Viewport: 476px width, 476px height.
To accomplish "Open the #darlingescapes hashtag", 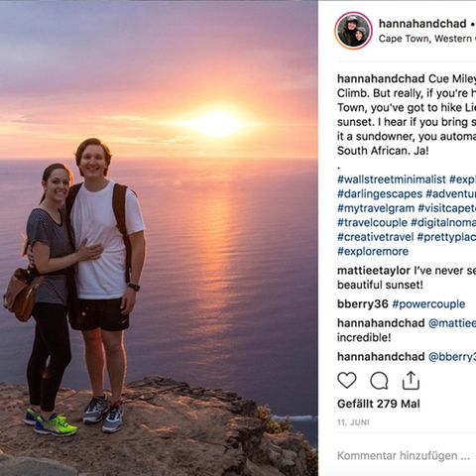I will (380, 193).
